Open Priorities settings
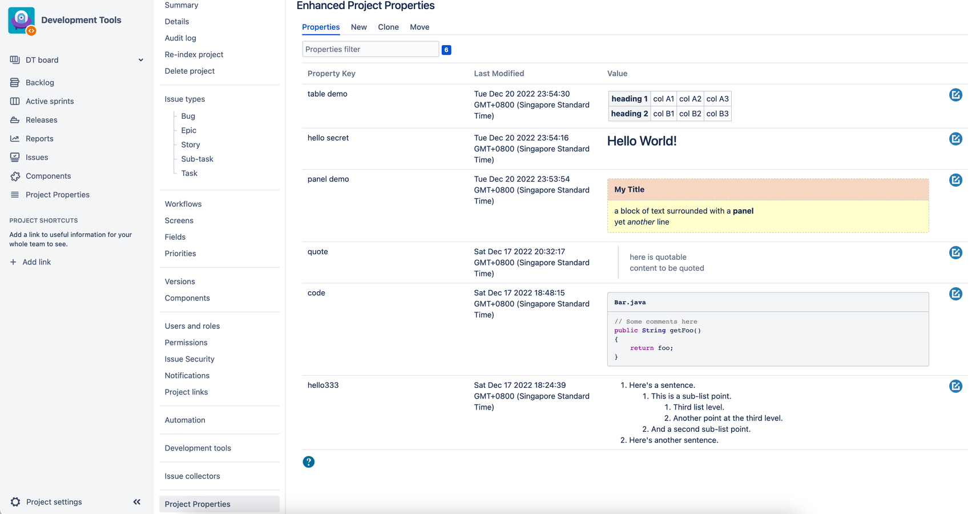This screenshot has height=514, width=980. point(180,254)
